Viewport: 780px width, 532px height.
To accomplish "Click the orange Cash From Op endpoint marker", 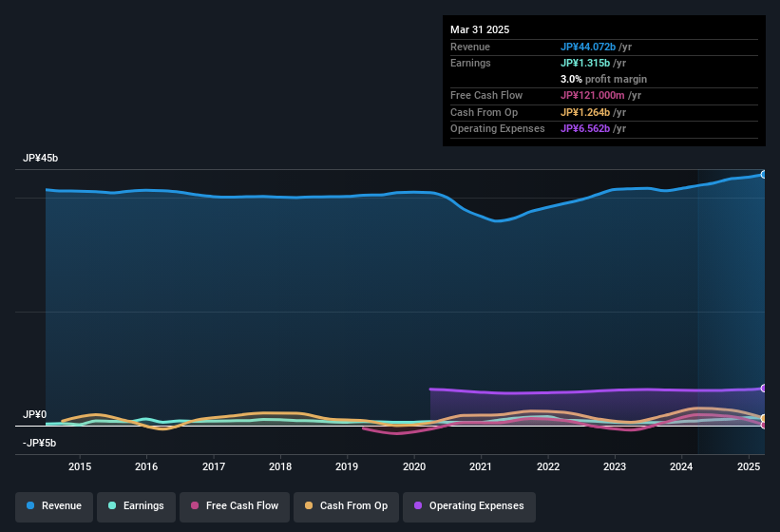I will tap(764, 418).
